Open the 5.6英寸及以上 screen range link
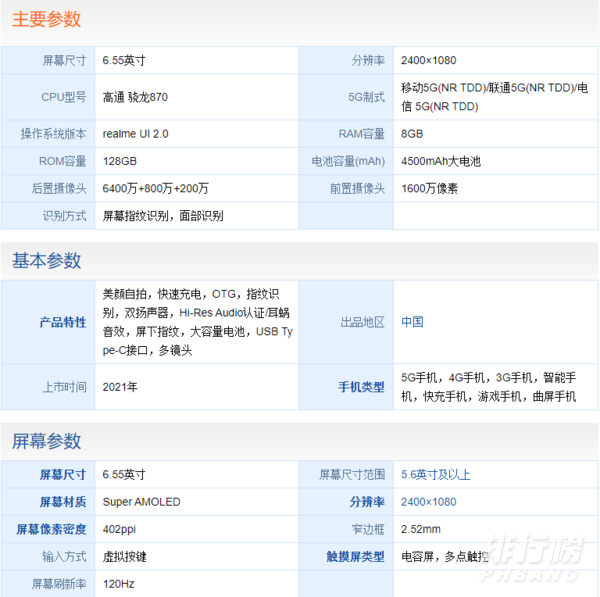Screen dimensions: 600x597 tap(435, 475)
